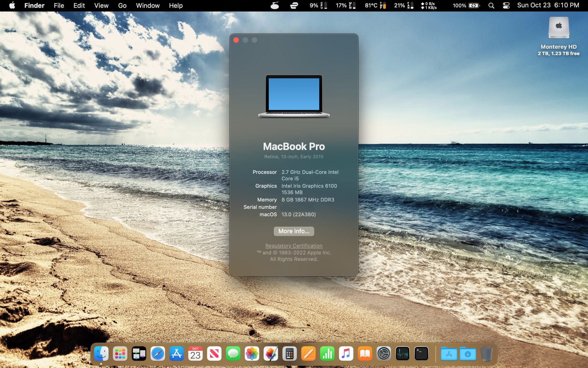Expand the Downloads folder stack

pyautogui.click(x=468, y=354)
